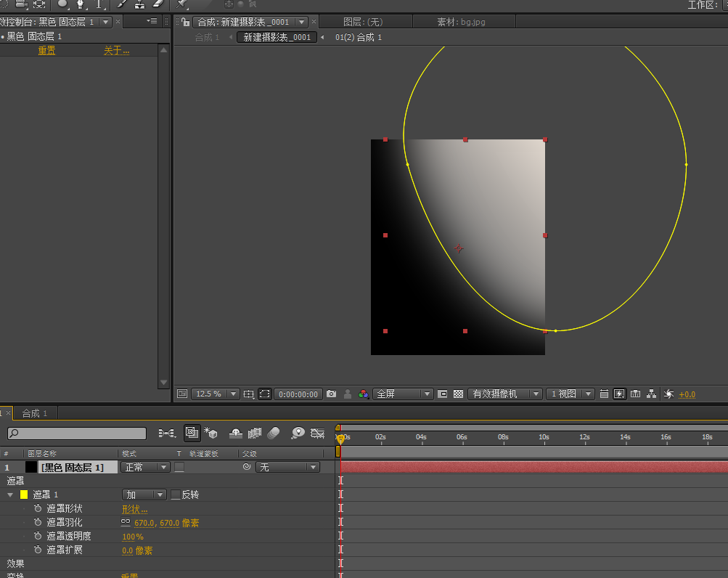Click the 形状... mask shape link
728x578 pixels.
134,509
